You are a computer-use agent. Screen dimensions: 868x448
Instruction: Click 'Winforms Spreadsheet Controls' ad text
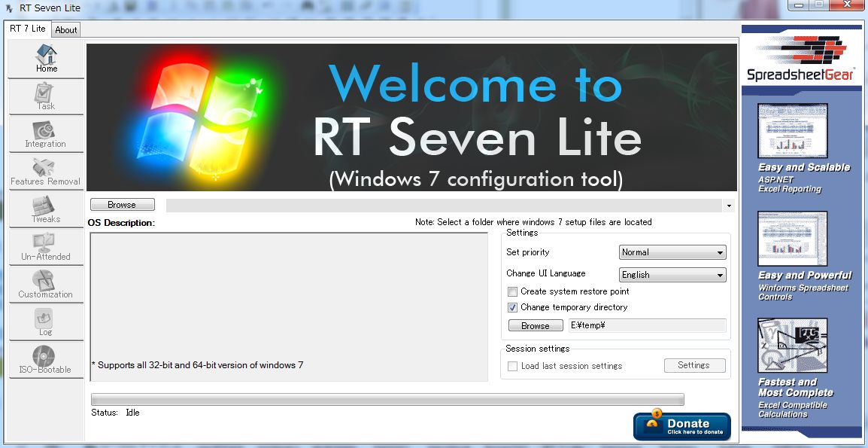click(803, 292)
